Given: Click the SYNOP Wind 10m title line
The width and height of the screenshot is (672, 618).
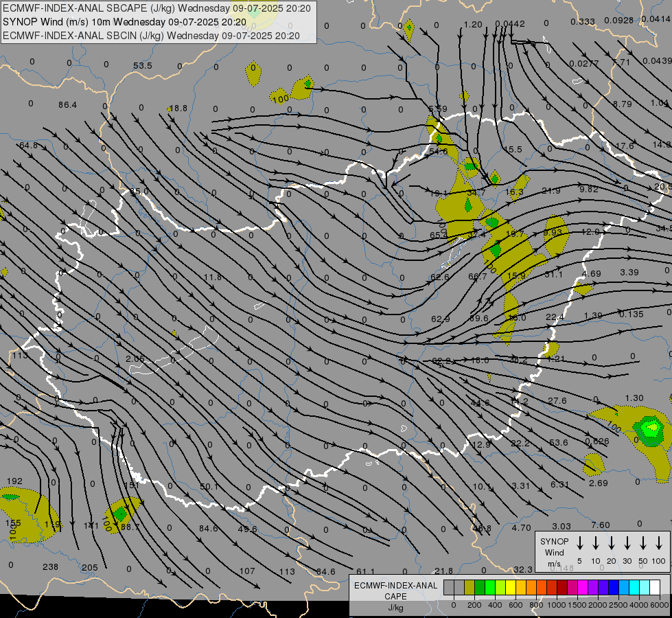Looking at the screenshot, I should click(x=125, y=22).
